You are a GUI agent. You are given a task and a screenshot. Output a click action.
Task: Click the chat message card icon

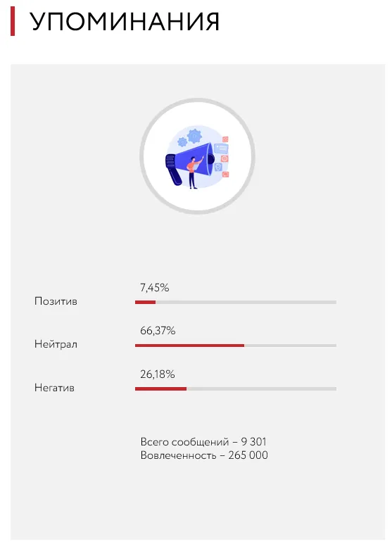click(221, 148)
